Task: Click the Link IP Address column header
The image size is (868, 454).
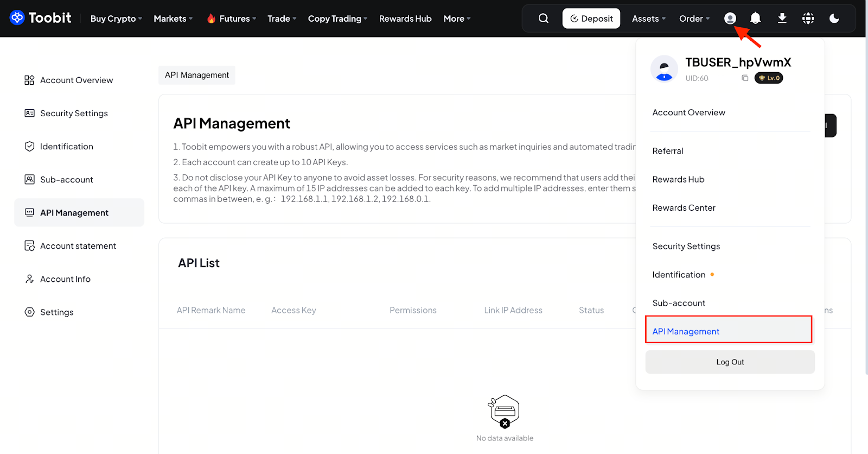Action: coord(513,310)
